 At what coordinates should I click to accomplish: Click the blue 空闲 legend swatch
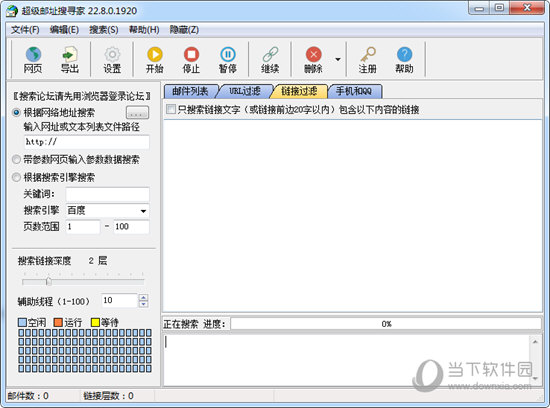coord(22,322)
